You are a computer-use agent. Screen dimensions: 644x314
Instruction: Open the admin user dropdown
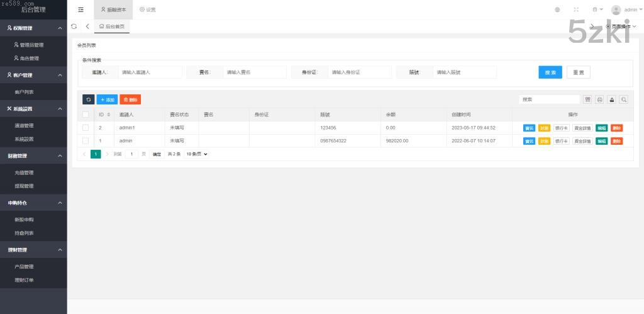625,9
